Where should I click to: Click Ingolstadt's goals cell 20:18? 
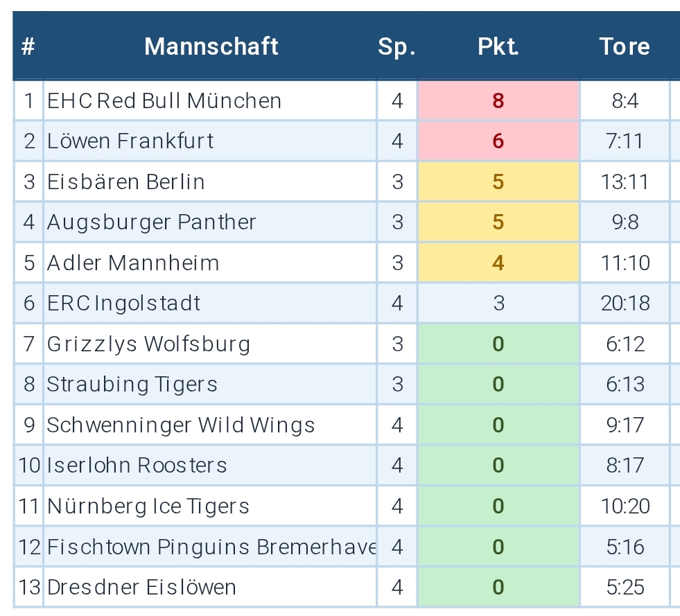tap(625, 303)
